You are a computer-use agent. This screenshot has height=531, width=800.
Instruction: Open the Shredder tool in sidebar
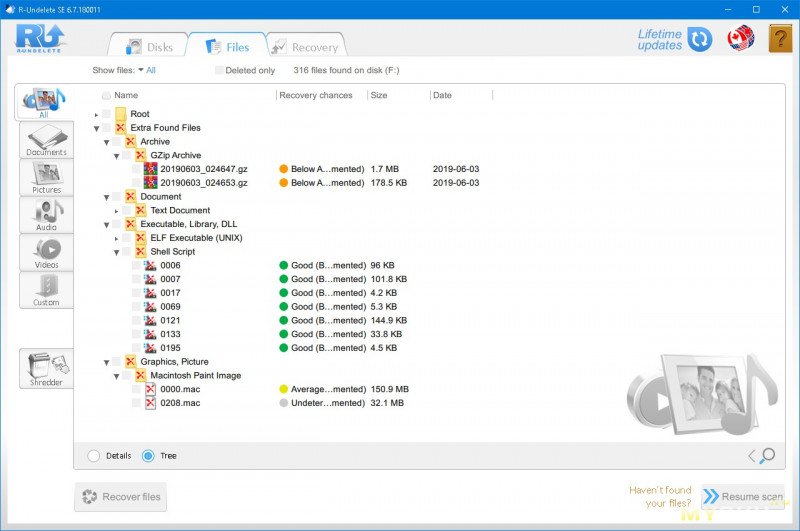[x=46, y=368]
